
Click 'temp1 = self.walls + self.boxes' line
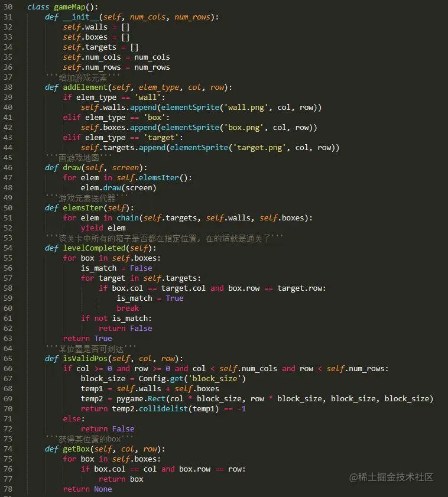click(150, 389)
